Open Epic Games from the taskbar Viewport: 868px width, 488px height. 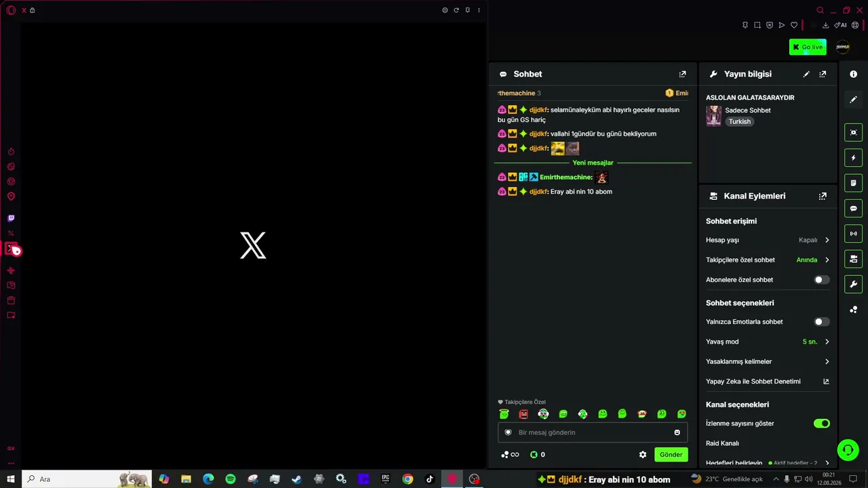[x=385, y=479]
